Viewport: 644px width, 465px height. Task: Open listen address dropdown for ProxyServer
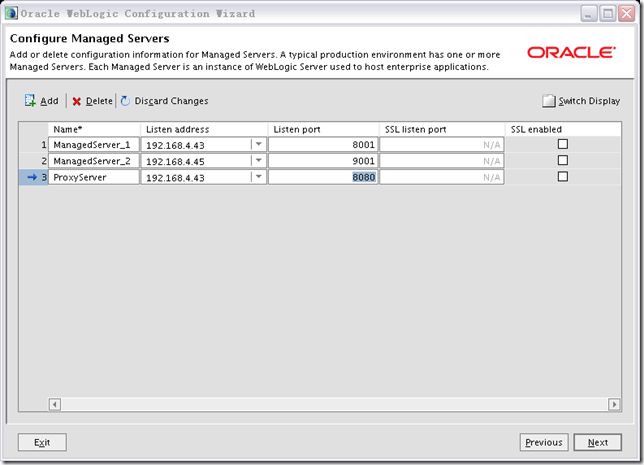tap(258, 177)
